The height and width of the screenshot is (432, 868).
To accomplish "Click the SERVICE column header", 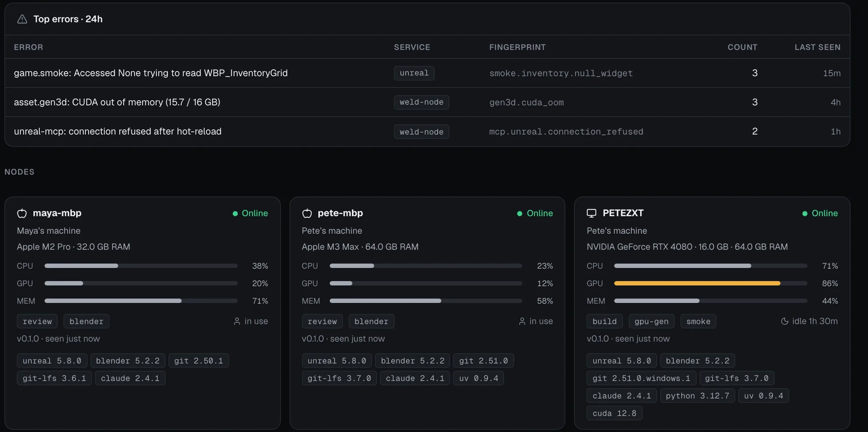I will point(412,47).
